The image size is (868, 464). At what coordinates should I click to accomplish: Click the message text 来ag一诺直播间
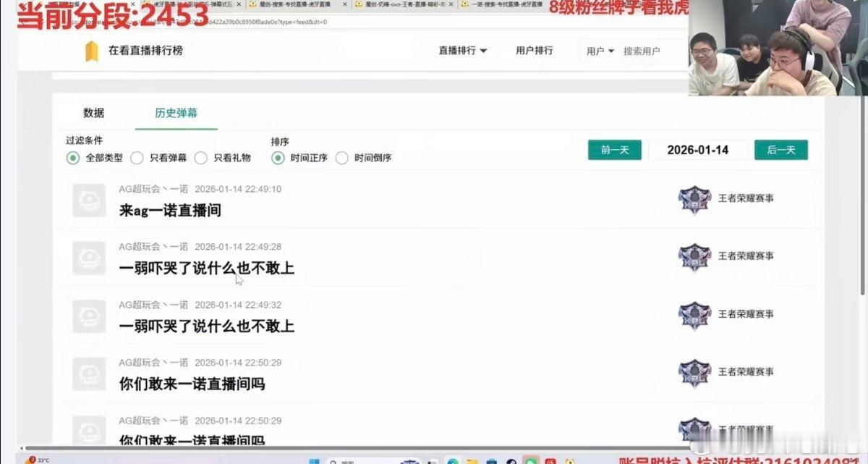tap(170, 211)
